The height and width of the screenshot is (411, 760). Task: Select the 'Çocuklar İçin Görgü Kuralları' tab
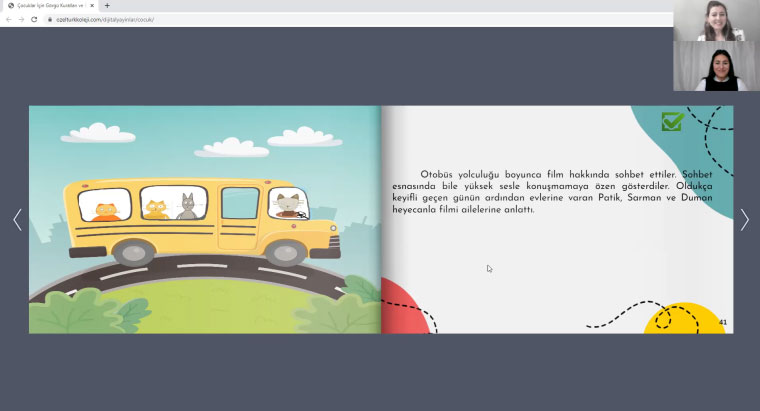click(50, 5)
